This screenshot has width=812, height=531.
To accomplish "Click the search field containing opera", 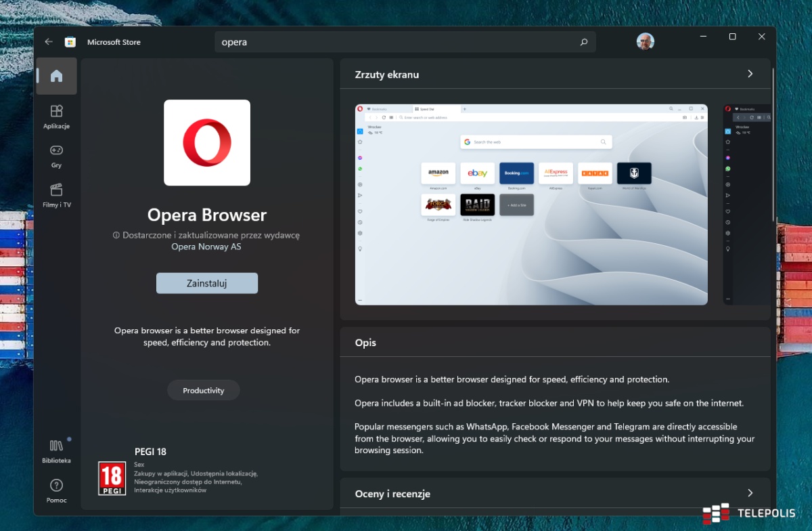I will pos(399,42).
